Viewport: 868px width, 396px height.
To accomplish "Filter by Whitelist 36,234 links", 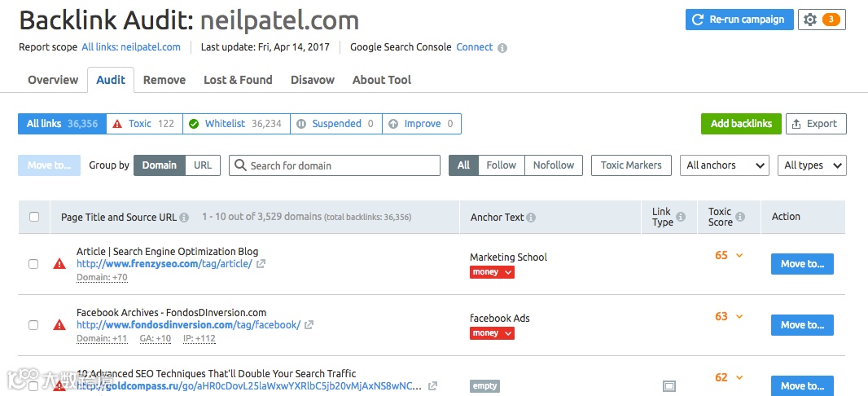I will click(x=236, y=124).
